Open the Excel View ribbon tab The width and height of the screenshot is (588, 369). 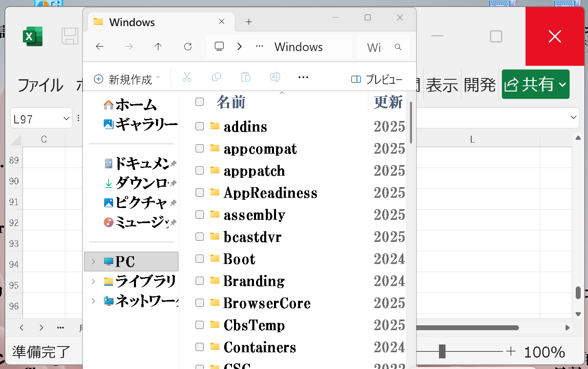[x=442, y=85]
